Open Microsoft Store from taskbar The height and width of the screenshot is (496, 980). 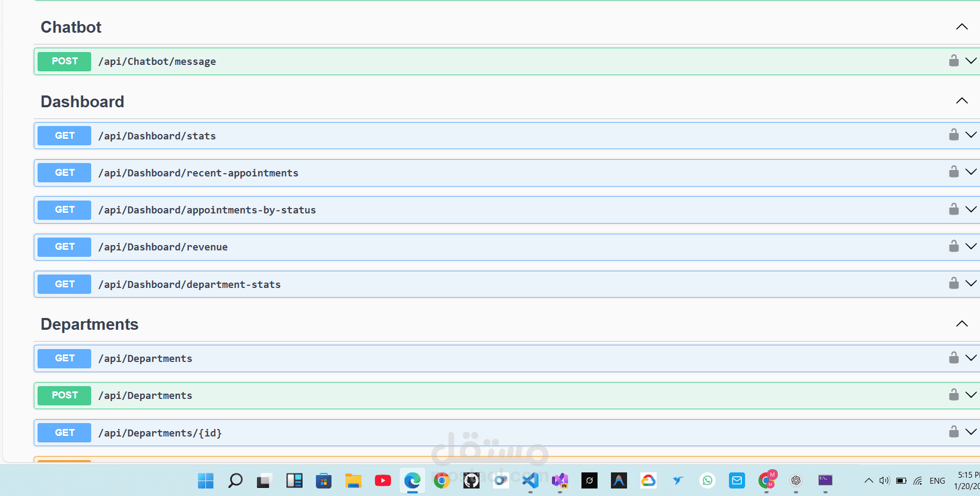[x=323, y=480]
